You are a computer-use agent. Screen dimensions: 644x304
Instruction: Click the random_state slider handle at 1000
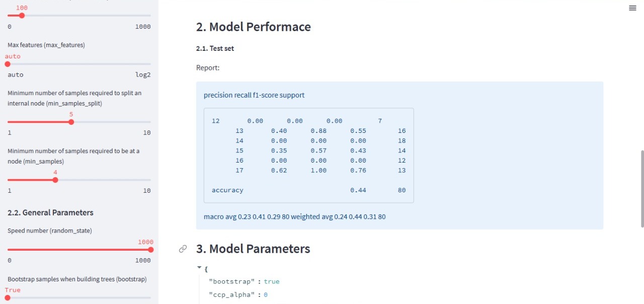pos(150,249)
